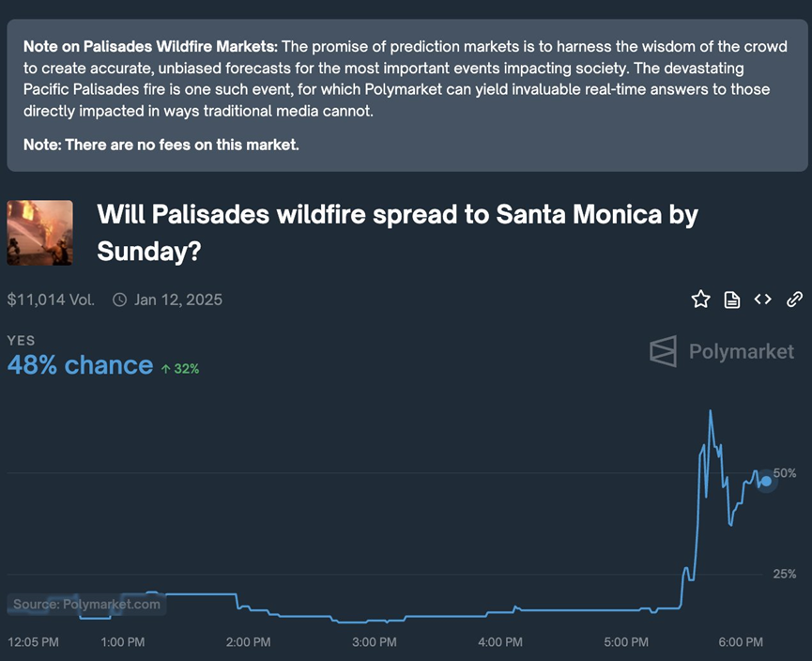Viewport: 812px width, 661px height.
Task: Favorite this market with the star icon
Action: [x=700, y=300]
